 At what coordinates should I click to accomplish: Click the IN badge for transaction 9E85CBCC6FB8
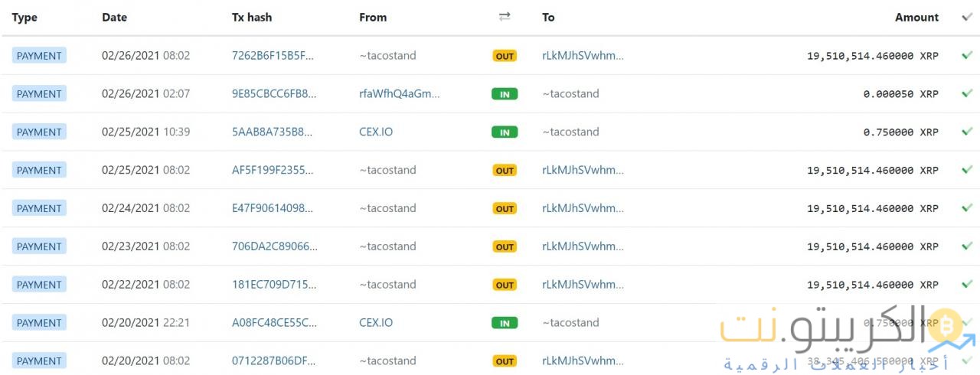point(505,94)
